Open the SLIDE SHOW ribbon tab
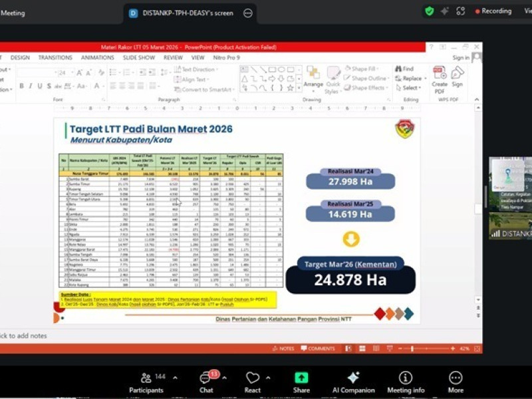Screen dimensions: 532x399 [139, 58]
